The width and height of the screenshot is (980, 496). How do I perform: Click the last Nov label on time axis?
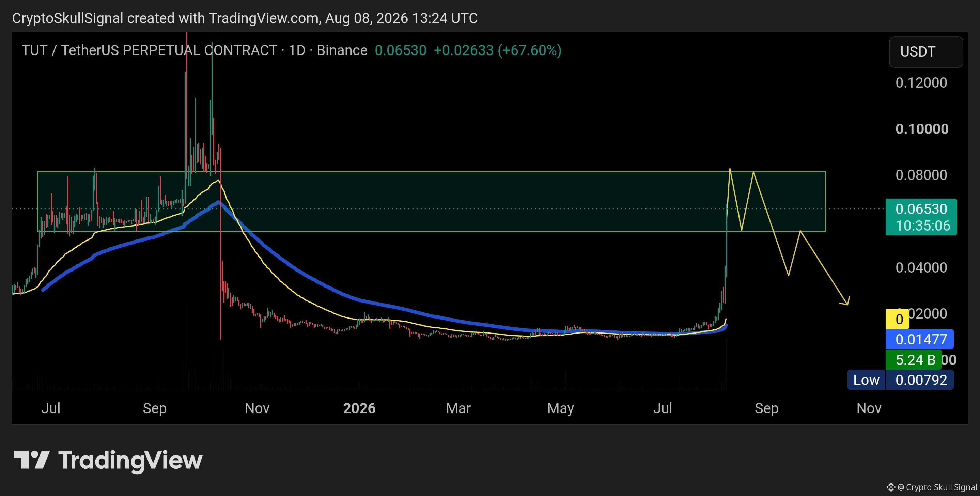point(869,408)
